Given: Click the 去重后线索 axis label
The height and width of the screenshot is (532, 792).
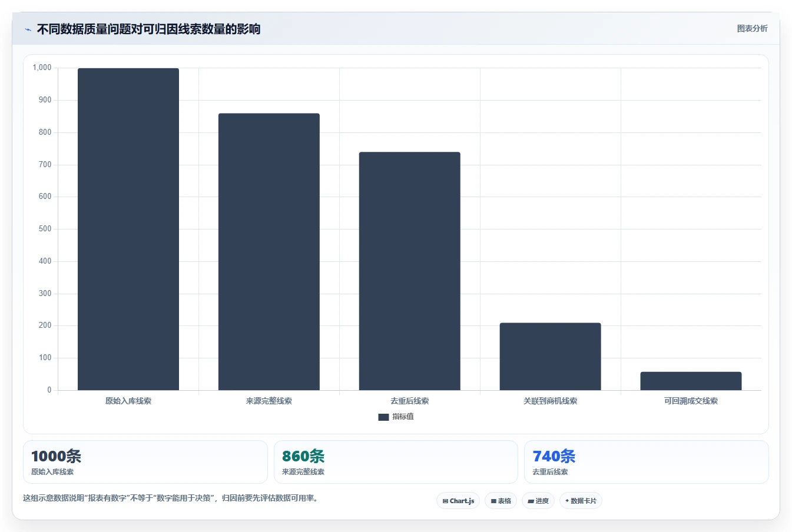Looking at the screenshot, I should pos(410,401).
